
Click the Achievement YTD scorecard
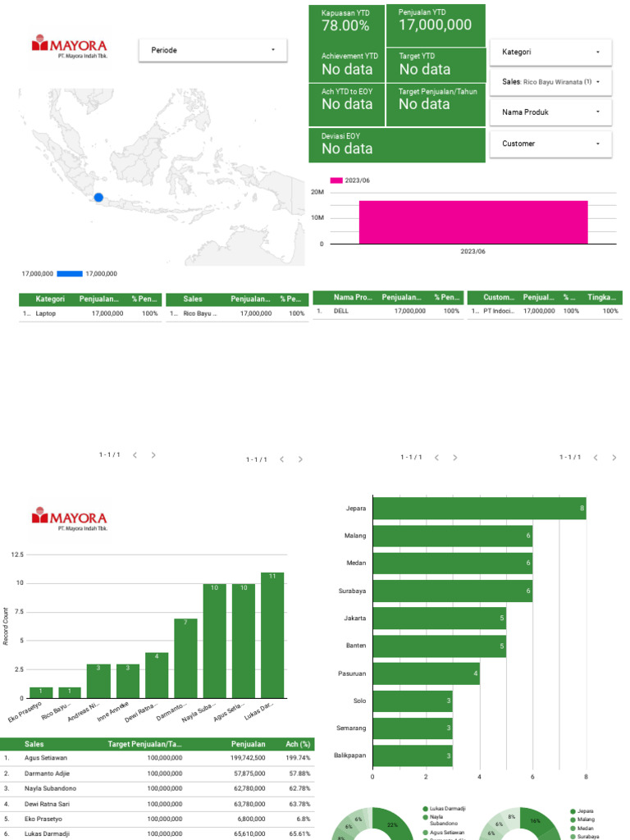(347, 65)
